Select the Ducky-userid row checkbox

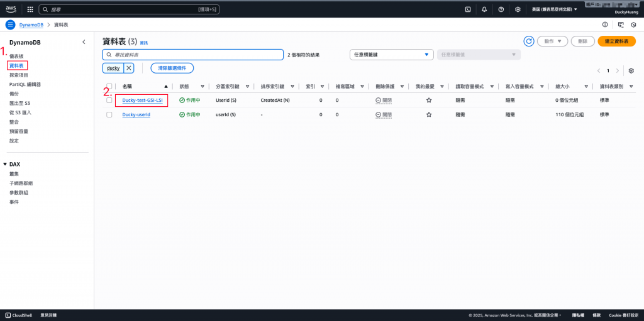(109, 115)
